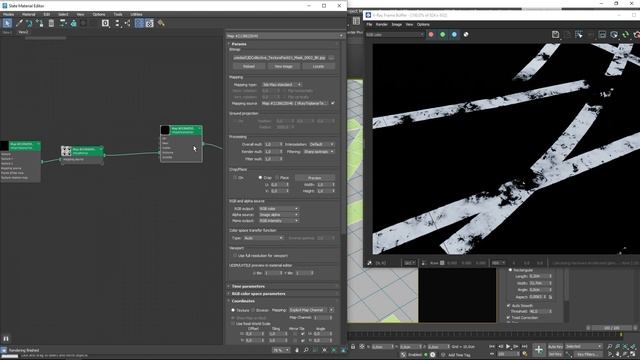Click the Follow mouse icon in Frame Buffer
Image resolution: width=640 pixels, height=360 pixels.
[x=579, y=35]
